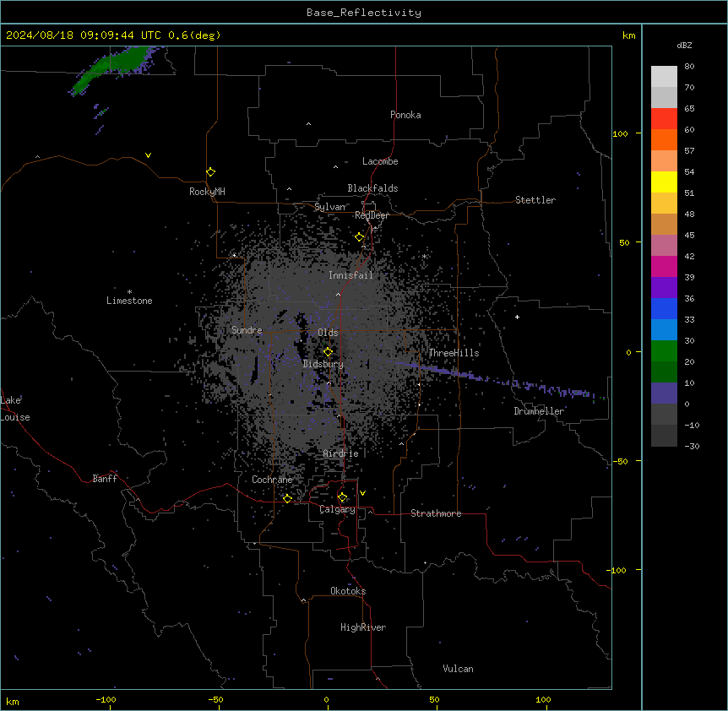Select the red 65 dBZ swatch
Viewport: 728px width, 711px height.
(664, 119)
